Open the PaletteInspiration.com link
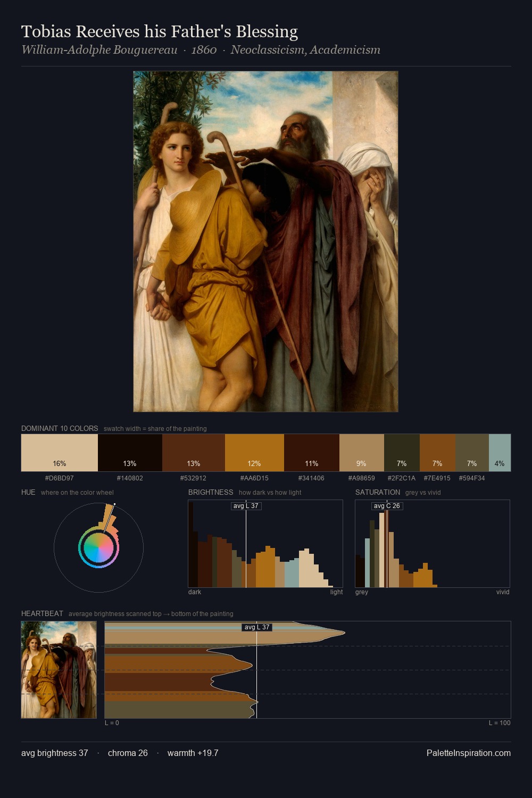This screenshot has width=532, height=798. click(x=469, y=753)
